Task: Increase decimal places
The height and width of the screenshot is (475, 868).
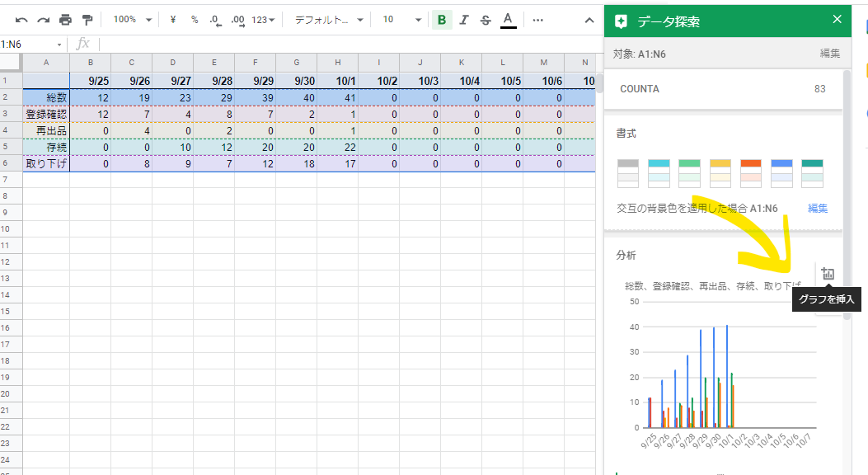Action: 237,21
